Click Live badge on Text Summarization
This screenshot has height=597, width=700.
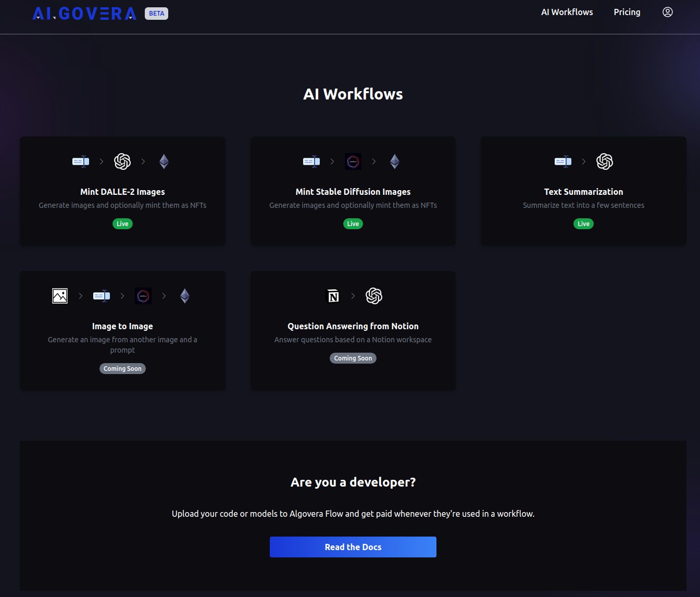pos(583,224)
